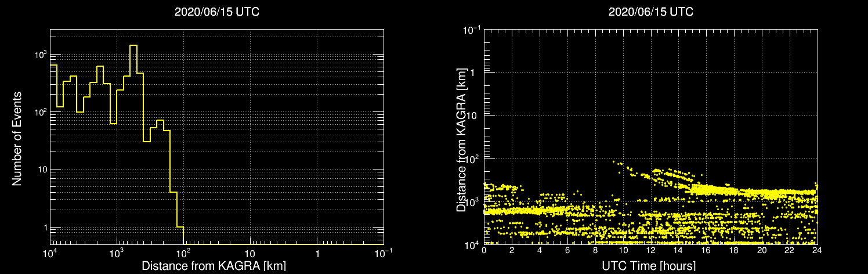
Task: Click the '10' tick label on the histogram x-axis
Action: pyautogui.click(x=250, y=255)
